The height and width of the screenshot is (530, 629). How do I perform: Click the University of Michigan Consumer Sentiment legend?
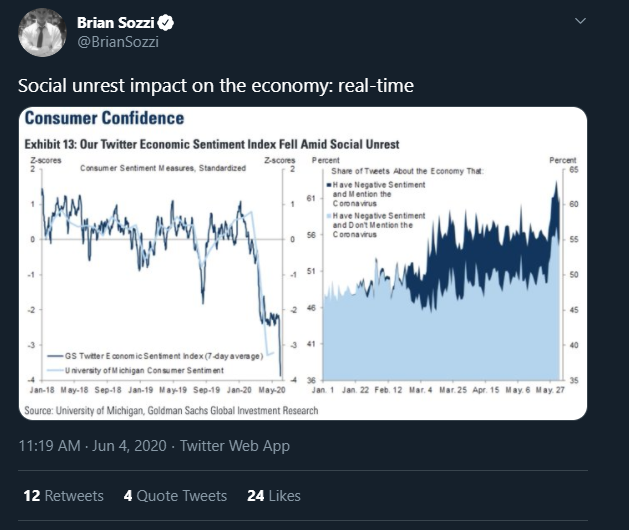[x=135, y=370]
